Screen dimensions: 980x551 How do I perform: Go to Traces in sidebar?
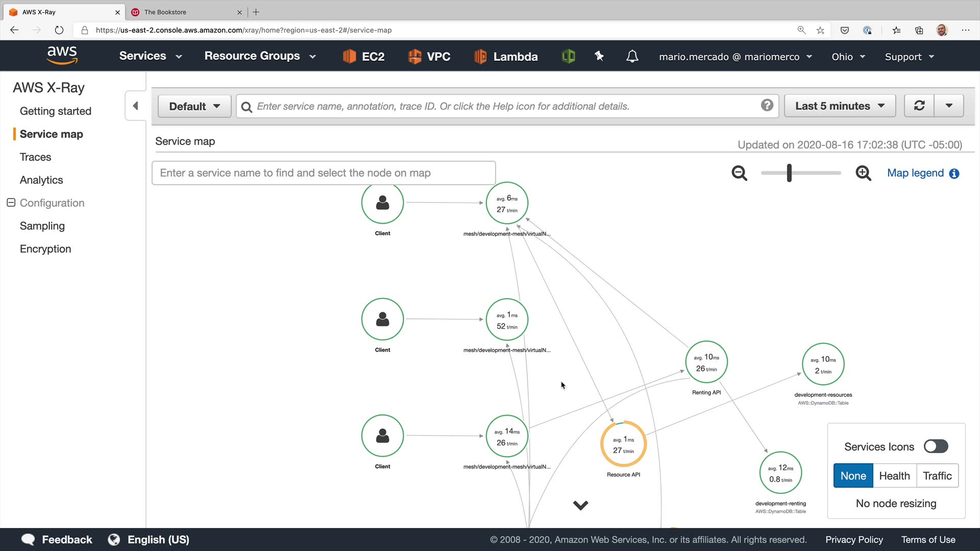click(x=35, y=157)
